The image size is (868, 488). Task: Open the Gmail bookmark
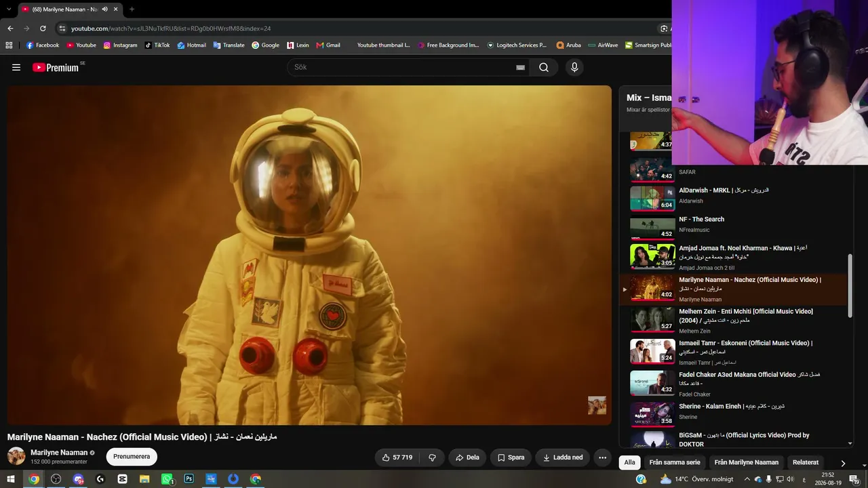click(328, 45)
